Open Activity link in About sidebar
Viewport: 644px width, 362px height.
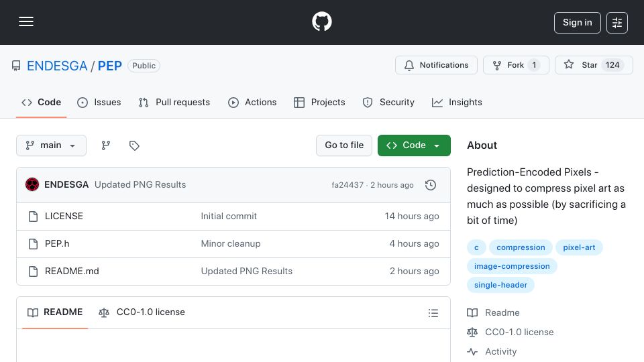(492, 352)
